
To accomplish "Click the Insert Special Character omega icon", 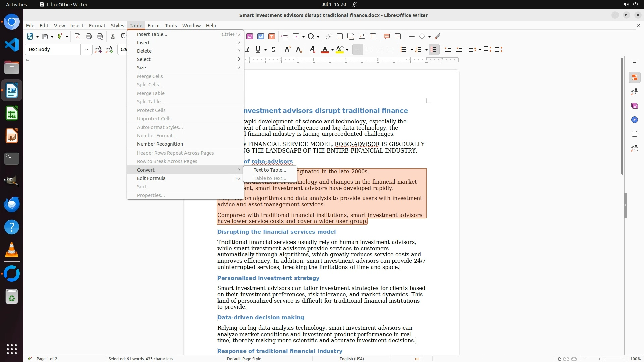I will [x=311, y=36].
